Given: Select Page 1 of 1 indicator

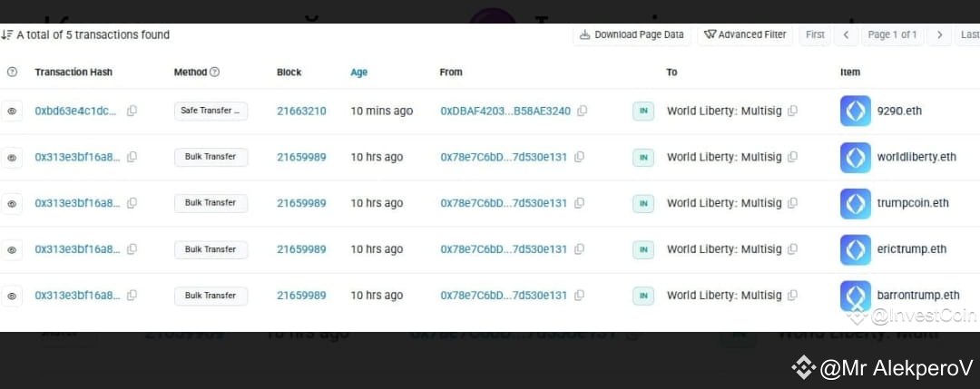Looking at the screenshot, I should pos(893,35).
